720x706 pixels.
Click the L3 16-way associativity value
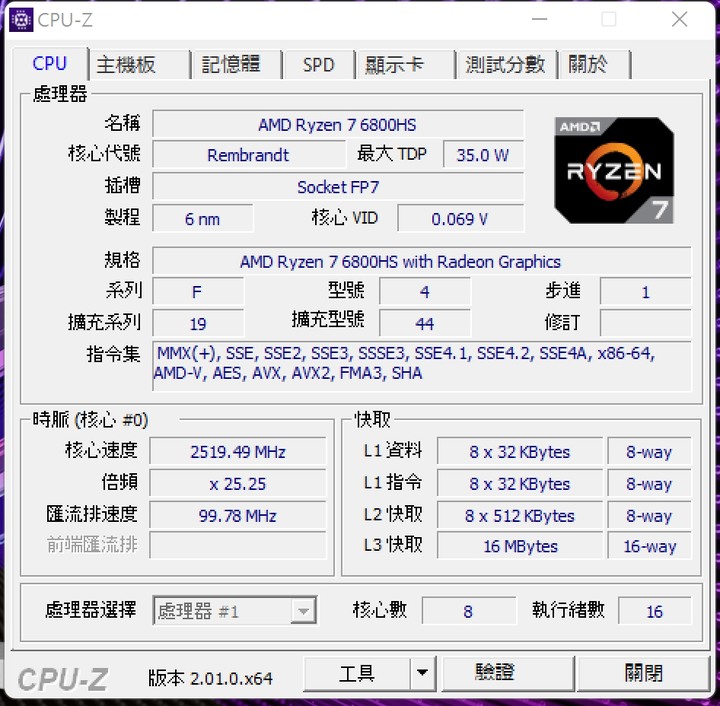pos(649,545)
